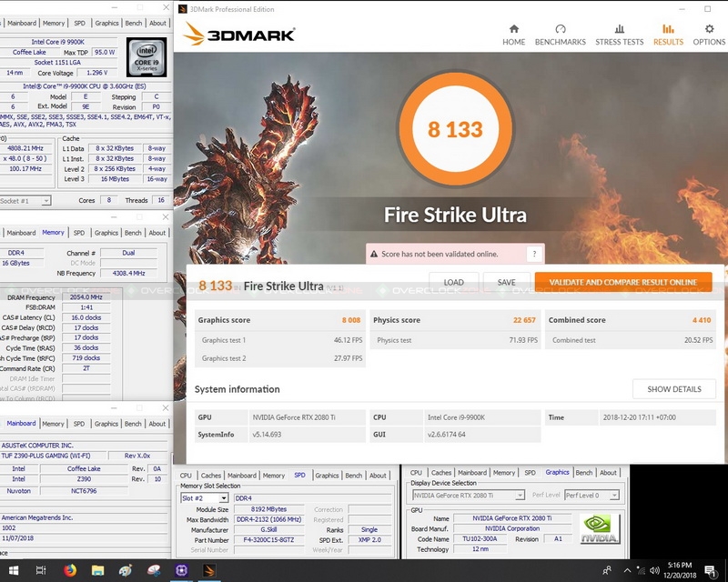Viewport: 728px width, 582px height.
Task: Open SPD tab in the Mainboard-active CPU-Z window
Action: point(79,424)
